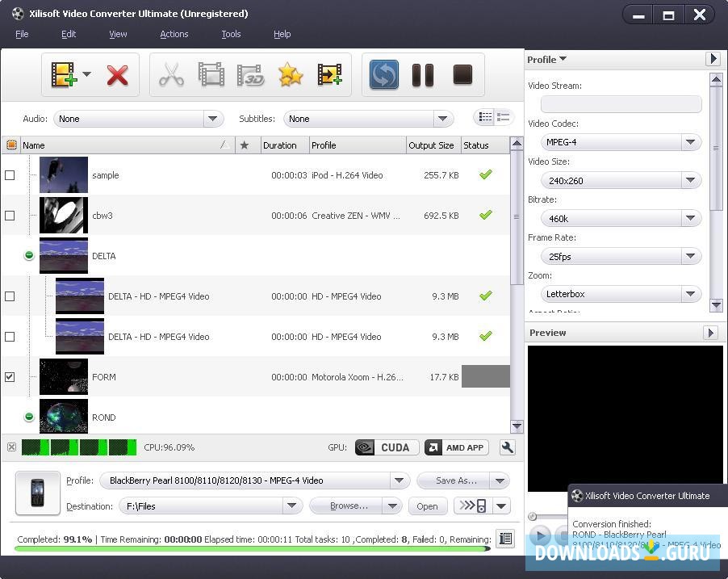Click the star column header

tap(245, 145)
